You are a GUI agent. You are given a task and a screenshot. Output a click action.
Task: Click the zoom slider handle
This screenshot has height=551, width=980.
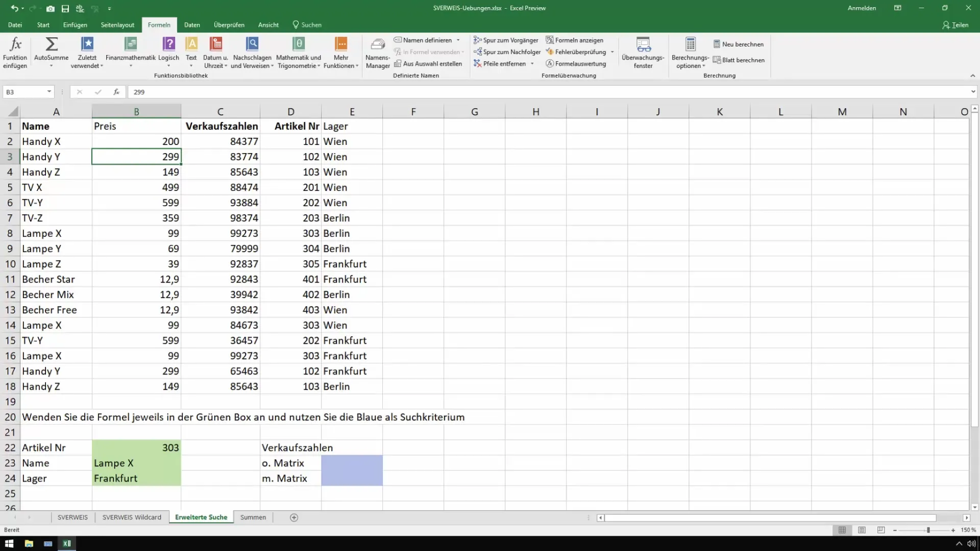pyautogui.click(x=928, y=530)
